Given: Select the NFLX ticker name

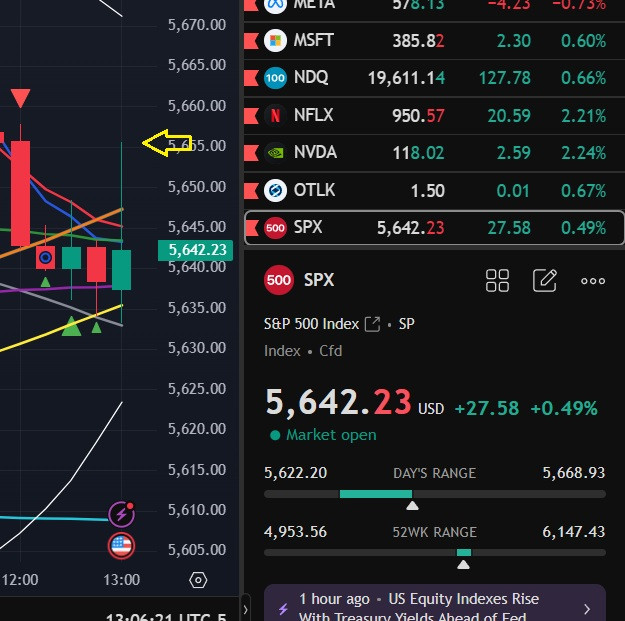Looking at the screenshot, I should [x=313, y=115].
